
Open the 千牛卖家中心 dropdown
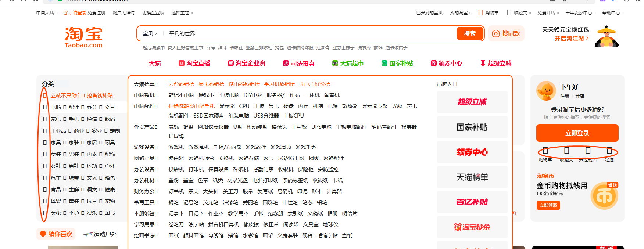580,13
